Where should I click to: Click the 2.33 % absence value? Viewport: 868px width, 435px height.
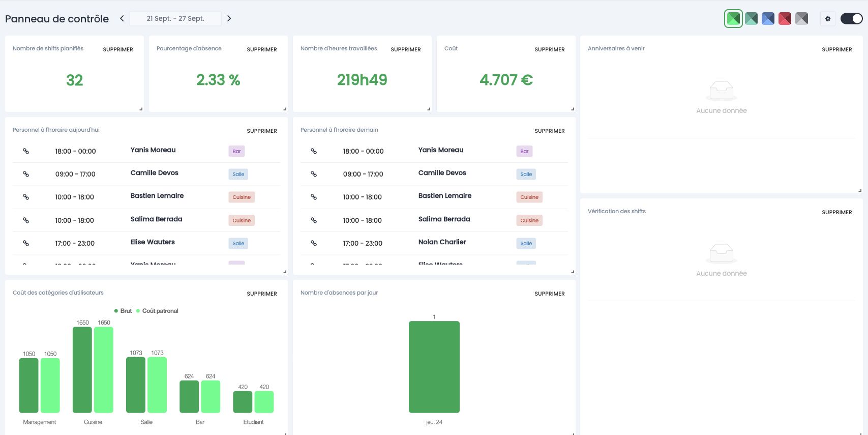click(x=218, y=80)
